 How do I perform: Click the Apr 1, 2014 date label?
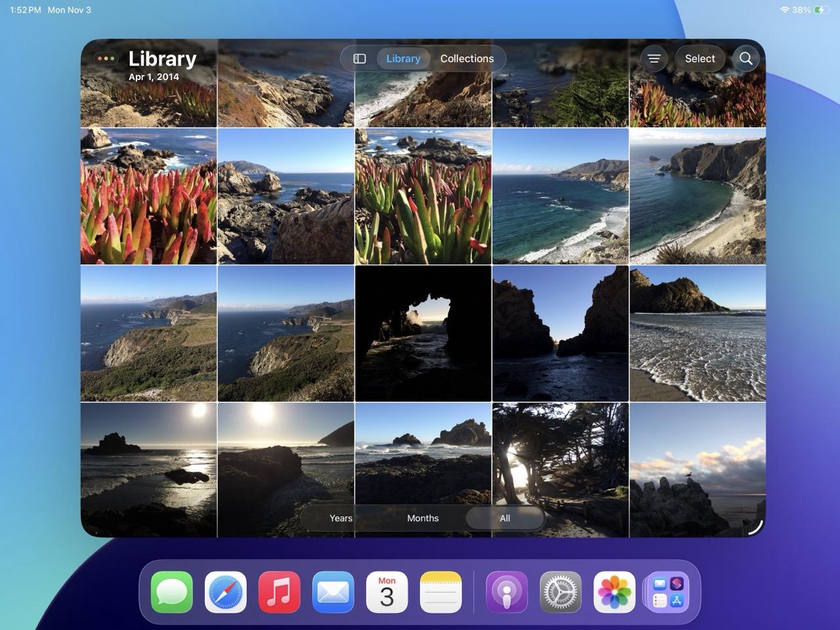point(154,77)
